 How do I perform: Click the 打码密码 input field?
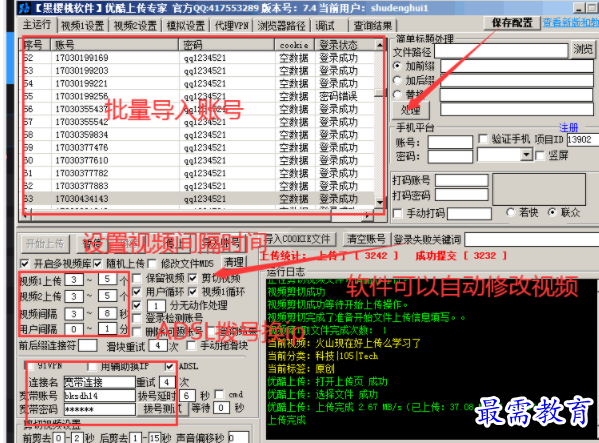462,195
